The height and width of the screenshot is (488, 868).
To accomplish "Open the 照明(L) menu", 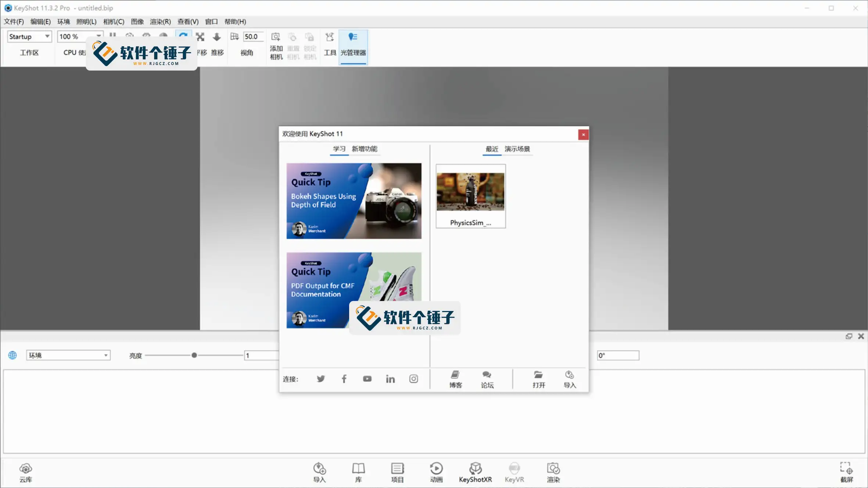I will 86,22.
